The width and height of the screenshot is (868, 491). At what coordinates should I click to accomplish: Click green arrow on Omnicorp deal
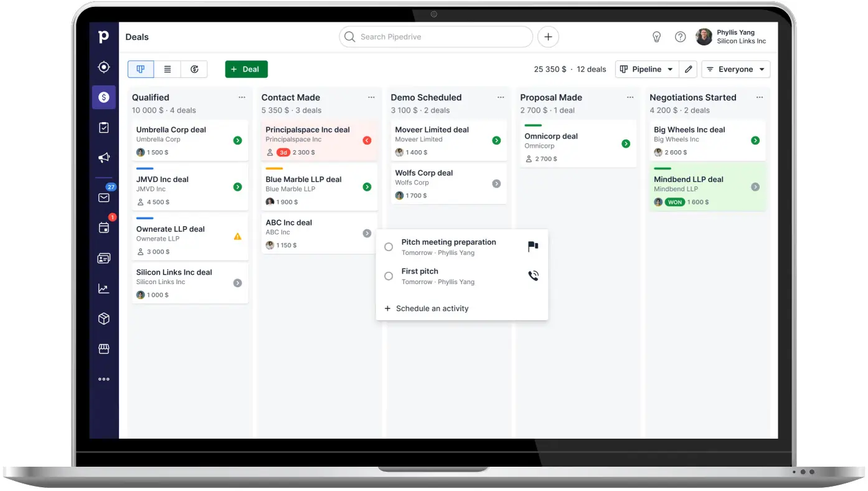click(626, 144)
